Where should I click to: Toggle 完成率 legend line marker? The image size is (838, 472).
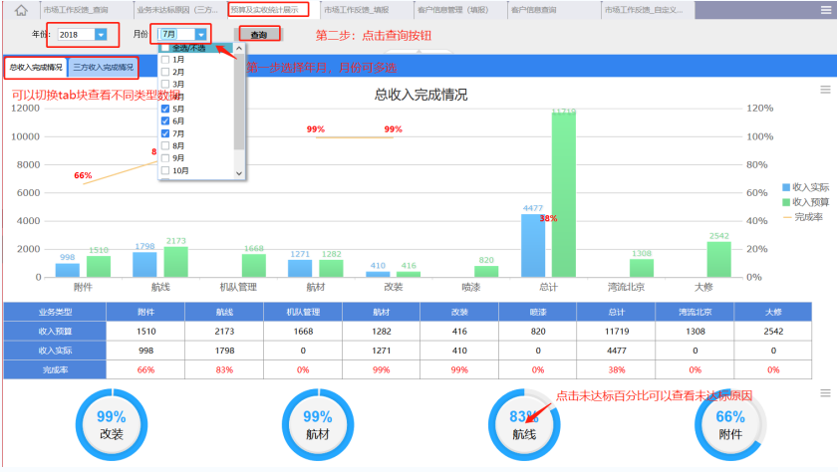click(x=787, y=217)
